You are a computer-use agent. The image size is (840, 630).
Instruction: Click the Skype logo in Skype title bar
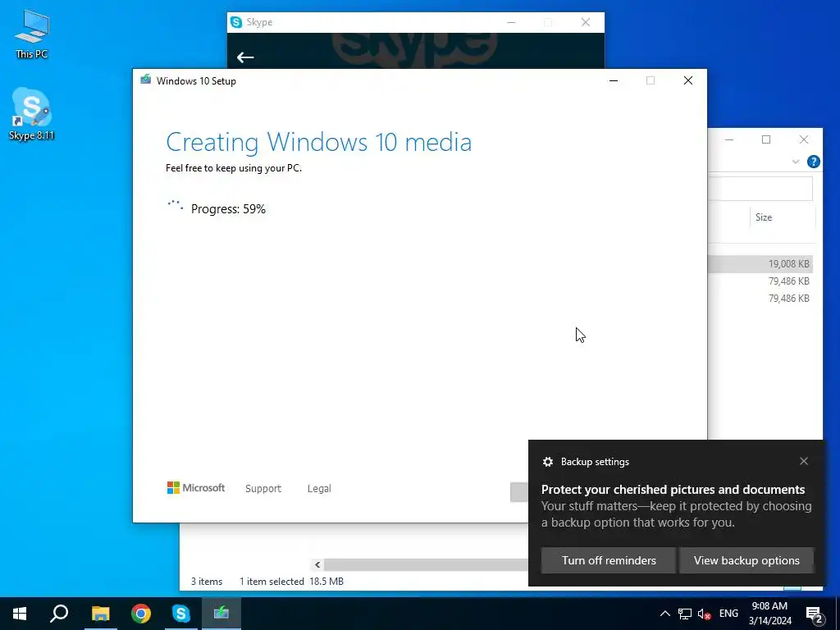coord(236,22)
